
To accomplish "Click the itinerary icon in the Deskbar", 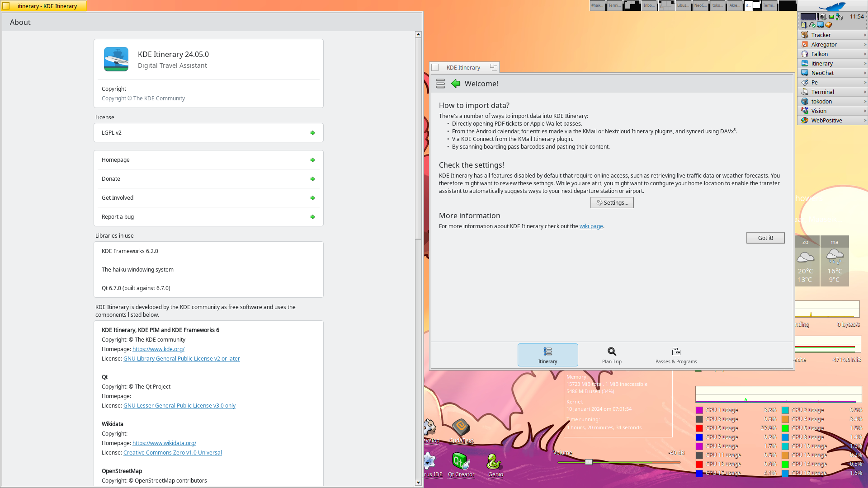I will (x=805, y=64).
